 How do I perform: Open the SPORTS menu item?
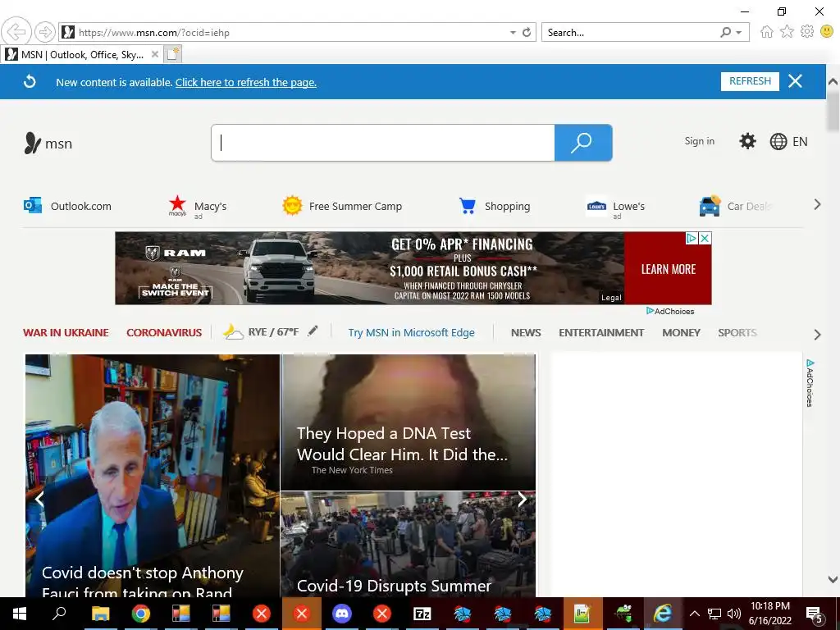(737, 333)
